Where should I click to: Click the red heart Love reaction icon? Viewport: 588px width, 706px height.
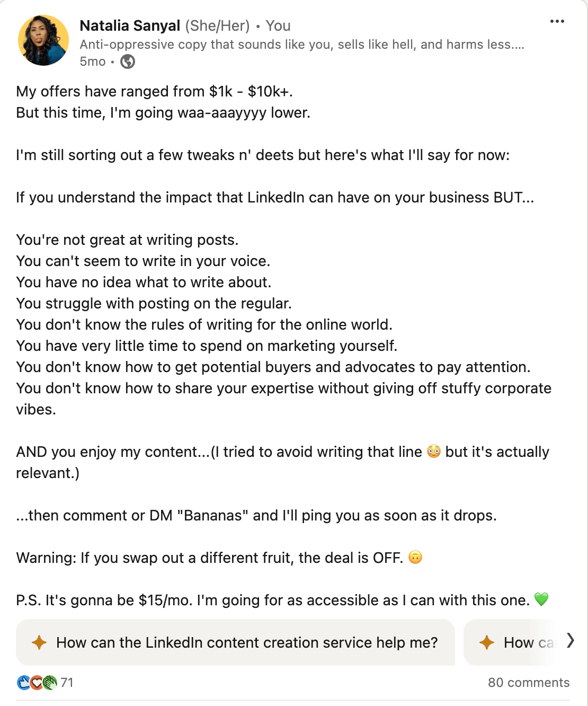coord(36,683)
